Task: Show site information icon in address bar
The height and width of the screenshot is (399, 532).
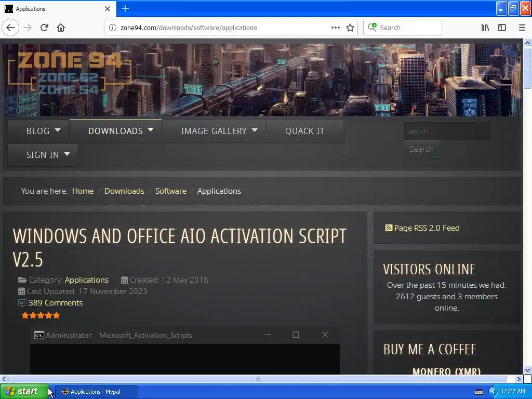Action: 112,28
